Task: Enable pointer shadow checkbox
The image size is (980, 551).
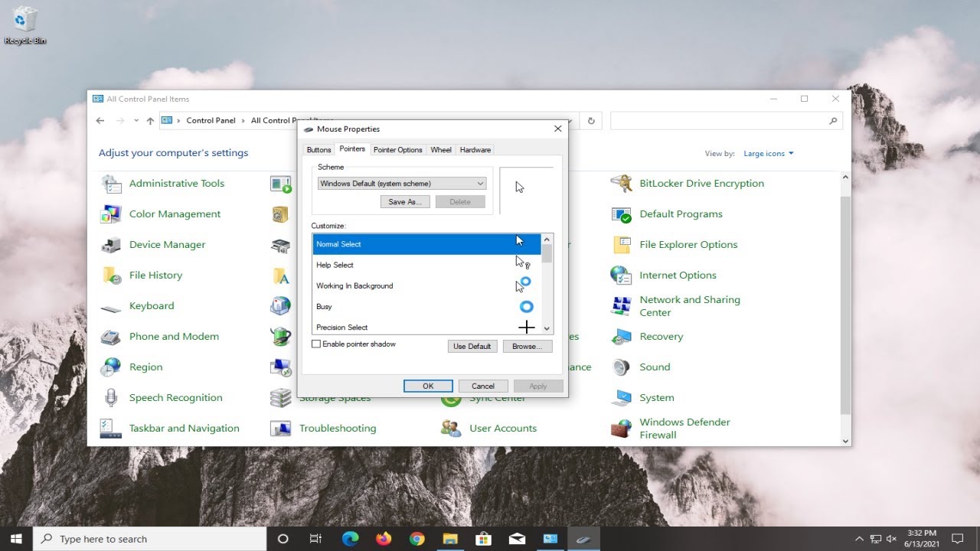Action: pos(316,344)
